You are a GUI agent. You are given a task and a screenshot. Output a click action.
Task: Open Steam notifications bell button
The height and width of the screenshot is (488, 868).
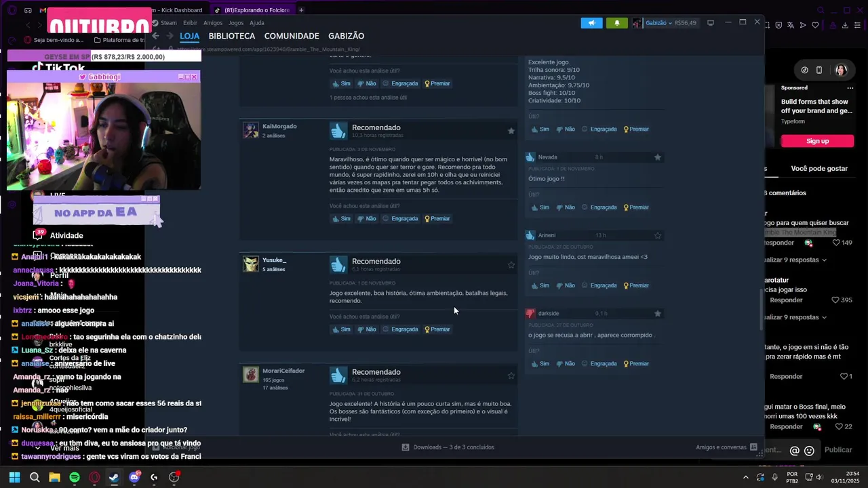pos(616,23)
